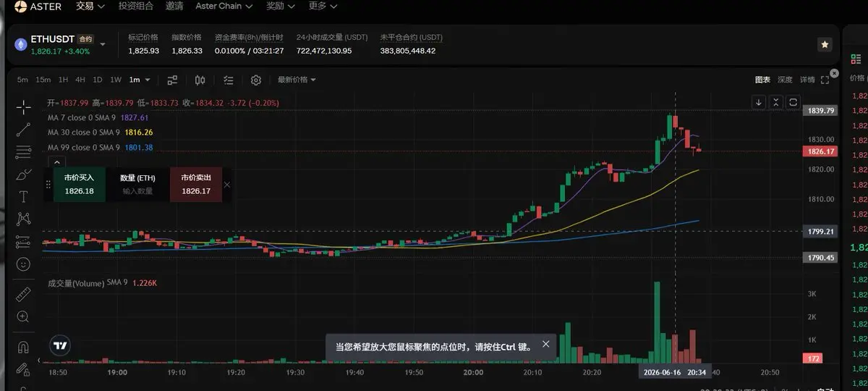Screen dimensions: 868x391
Task: Select the 1D timeframe
Action: click(97, 80)
